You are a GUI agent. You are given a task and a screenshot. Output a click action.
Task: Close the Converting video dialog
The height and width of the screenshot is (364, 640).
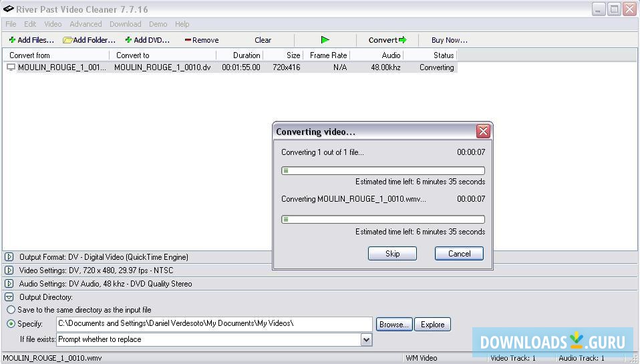(x=483, y=132)
